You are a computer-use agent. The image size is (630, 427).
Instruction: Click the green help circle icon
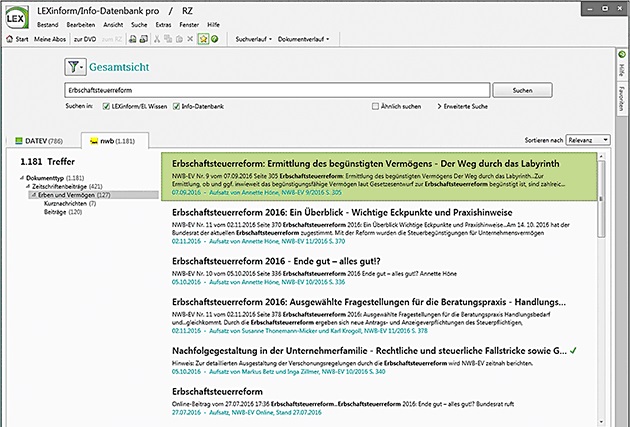point(216,38)
